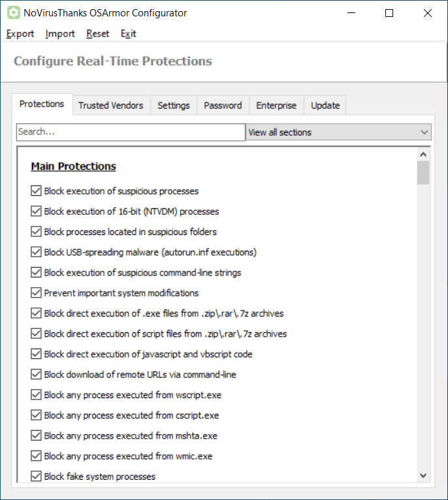Close the OSArmor Configurator window
Viewport: 448px width, 500px height.
tap(428, 13)
